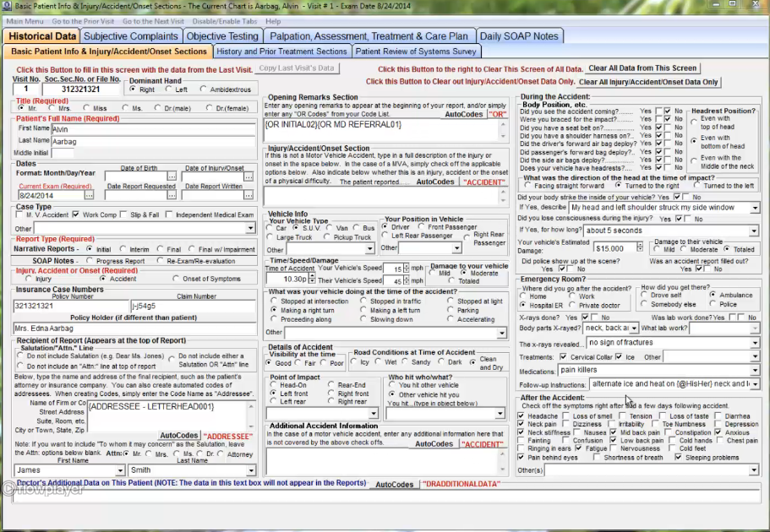Viewport: 770px width, 532px height.
Task: Open the Follow-up Instructions dropdown
Action: (755, 383)
